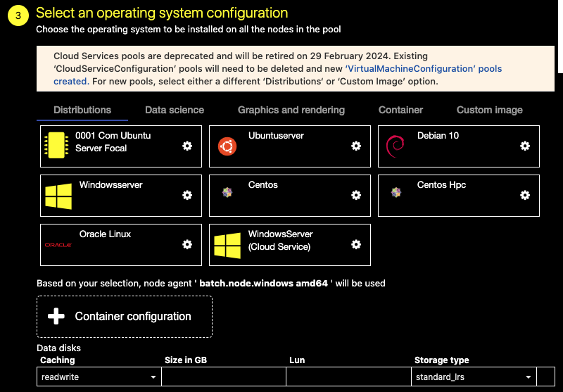Add a Container configuration

point(125,317)
